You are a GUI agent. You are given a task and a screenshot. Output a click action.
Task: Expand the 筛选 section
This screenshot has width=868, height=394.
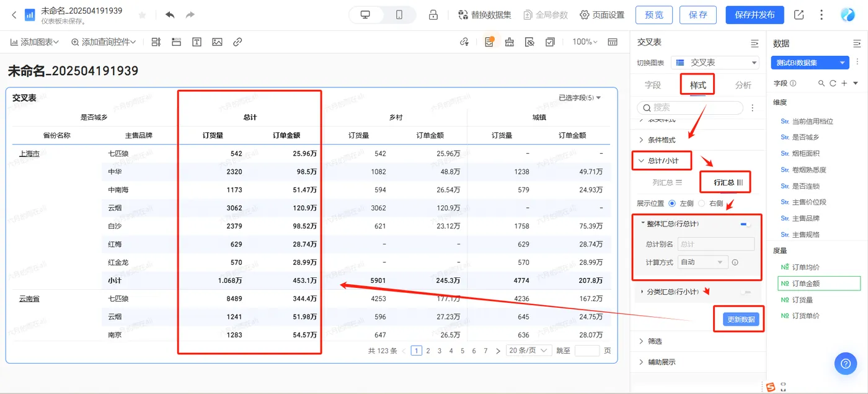click(650, 341)
